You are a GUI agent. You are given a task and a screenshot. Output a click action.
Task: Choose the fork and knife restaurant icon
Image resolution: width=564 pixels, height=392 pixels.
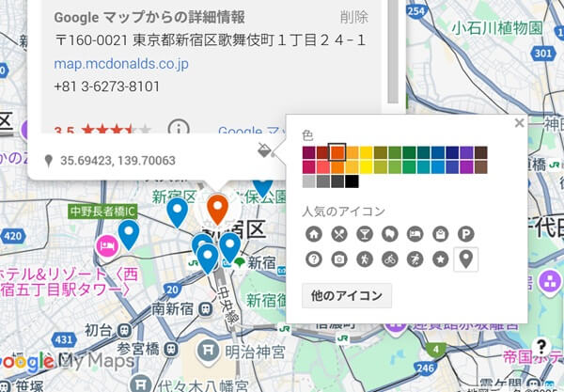[x=339, y=234]
